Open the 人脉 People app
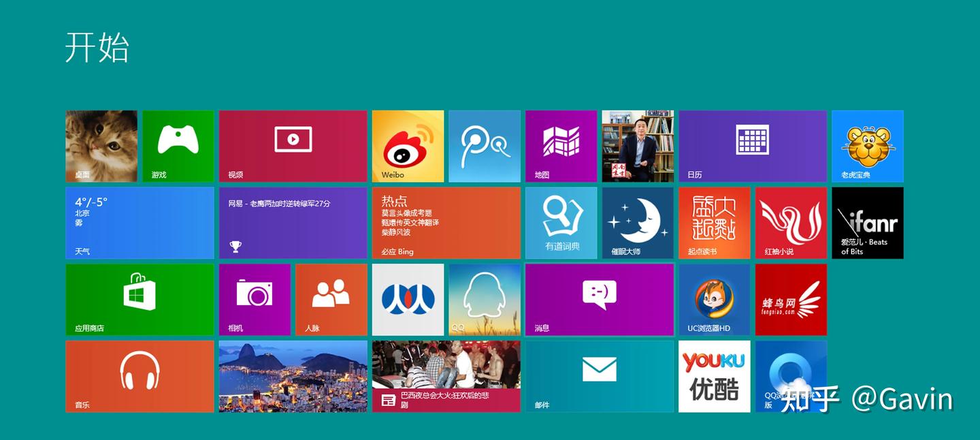980x440 pixels. coord(331,300)
